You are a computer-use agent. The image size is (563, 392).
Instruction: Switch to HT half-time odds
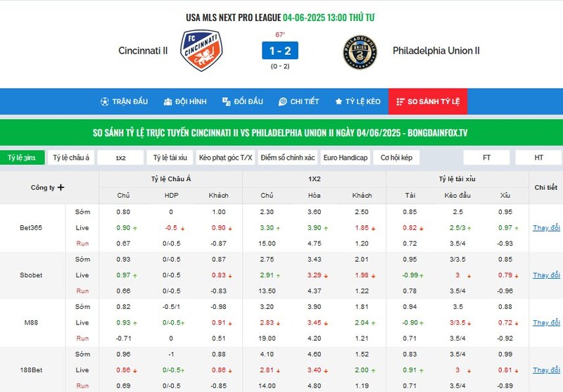pos(538,158)
